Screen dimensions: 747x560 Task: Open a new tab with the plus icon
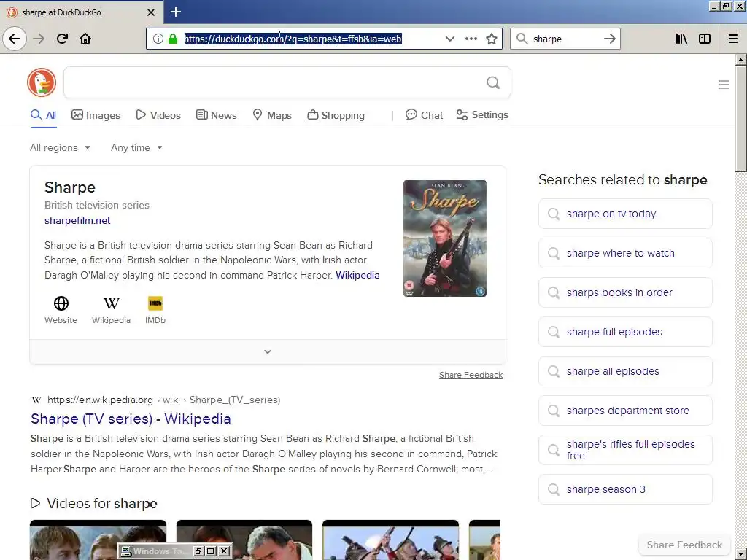[x=175, y=12]
